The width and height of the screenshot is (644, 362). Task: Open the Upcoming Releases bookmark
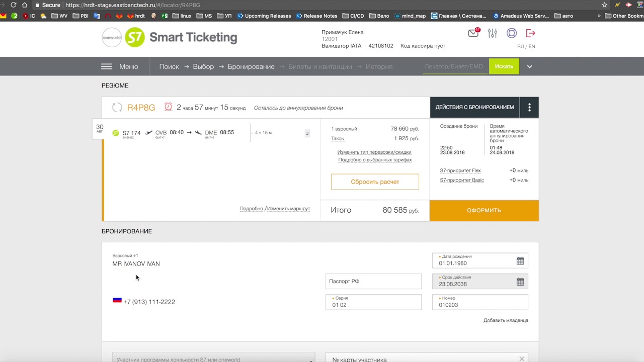coord(264,16)
